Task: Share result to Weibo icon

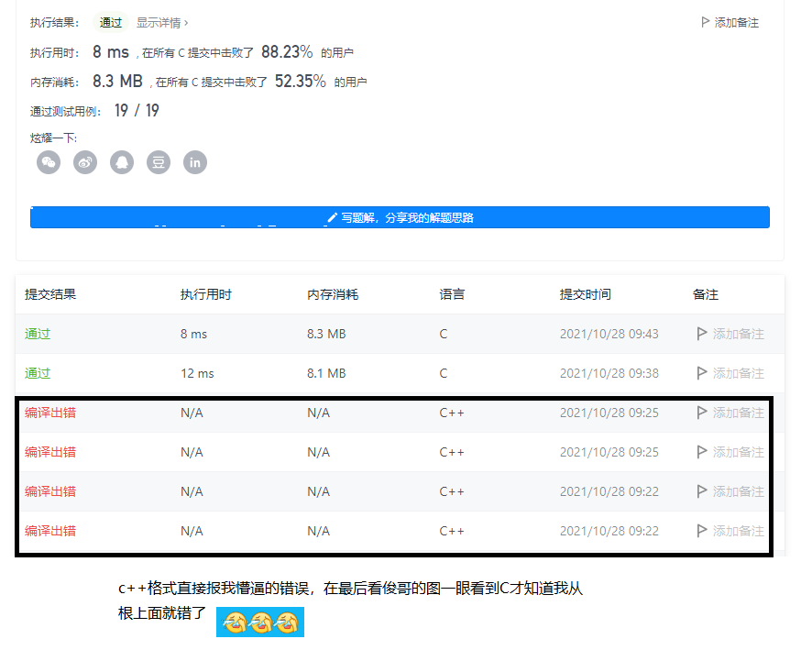Action: [85, 162]
